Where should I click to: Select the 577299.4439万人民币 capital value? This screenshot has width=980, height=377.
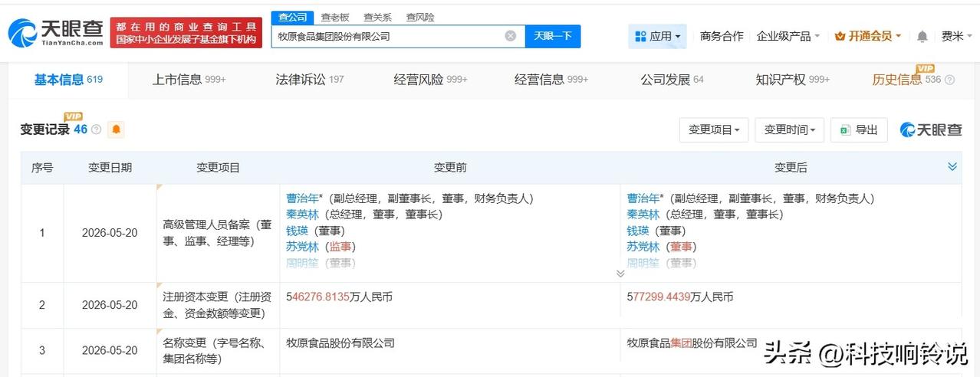(680, 297)
